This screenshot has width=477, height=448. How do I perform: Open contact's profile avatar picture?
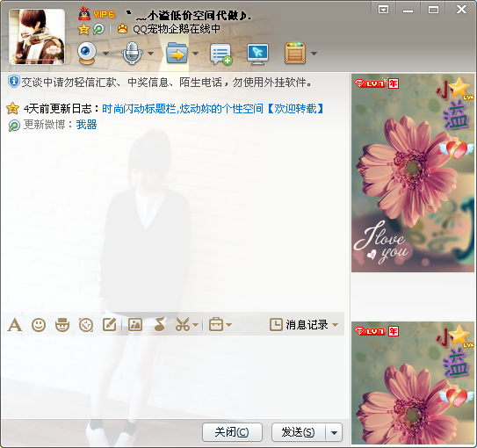pyautogui.click(x=37, y=37)
